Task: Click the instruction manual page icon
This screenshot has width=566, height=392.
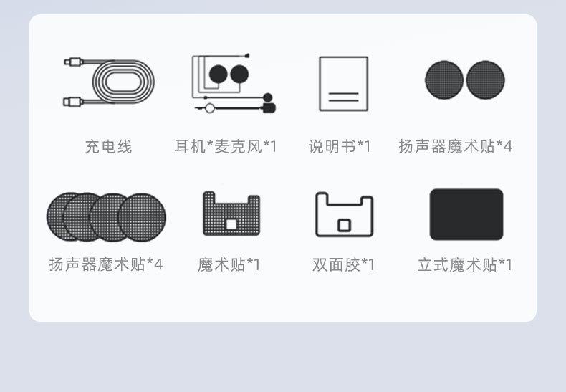Action: pos(344,84)
